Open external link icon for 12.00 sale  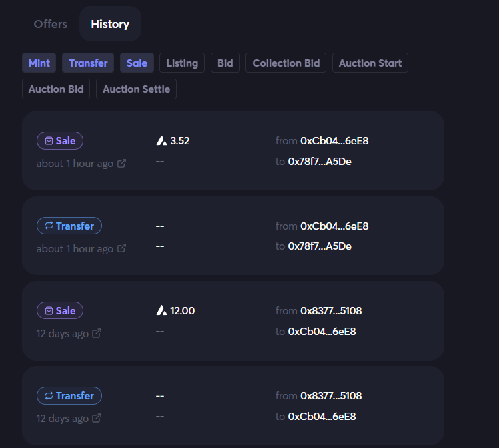coord(97,333)
